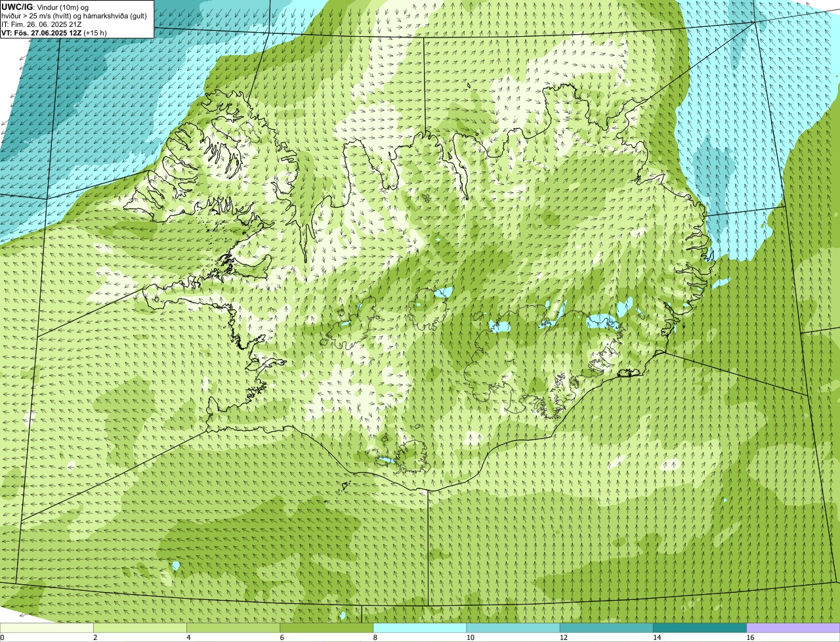The height and width of the screenshot is (642, 840).
Task: Click the legend scale label '16'
Action: coord(749,637)
